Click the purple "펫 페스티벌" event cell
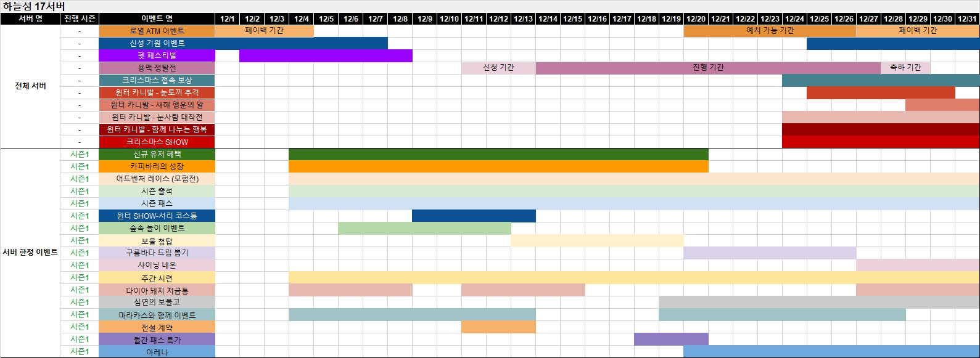Screen dimensions: 980x358 point(157,55)
